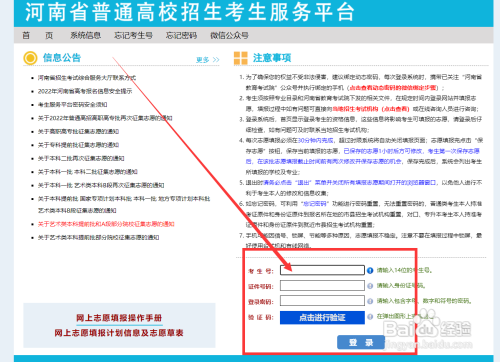Open the 忘记密码 menu item
This screenshot has height=362, width=500.
click(x=182, y=35)
